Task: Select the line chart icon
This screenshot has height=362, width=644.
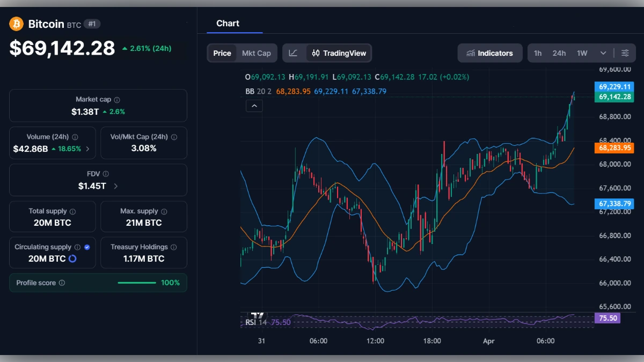Action: 294,53
